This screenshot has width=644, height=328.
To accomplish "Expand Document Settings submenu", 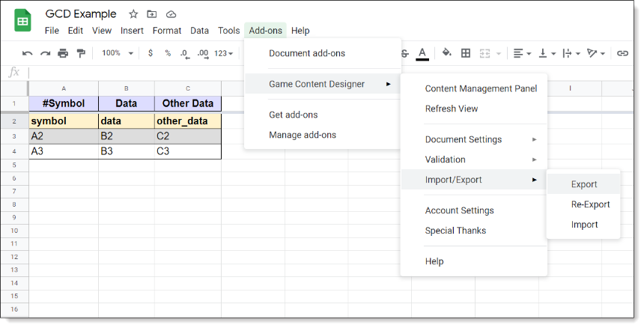I will (474, 139).
